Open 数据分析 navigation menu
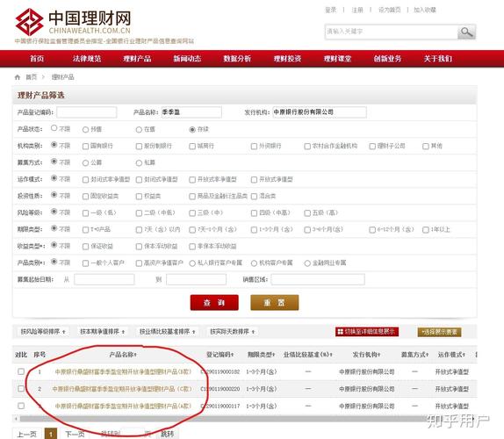 tap(237, 59)
